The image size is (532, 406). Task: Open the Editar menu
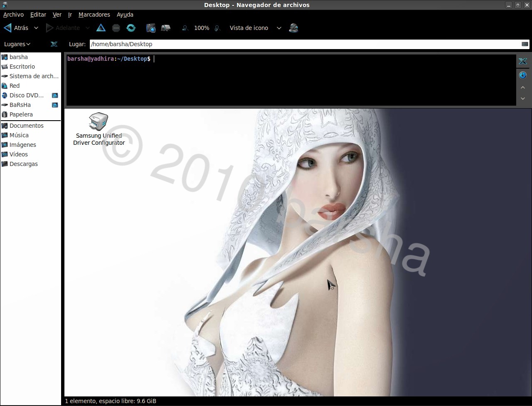click(x=38, y=15)
